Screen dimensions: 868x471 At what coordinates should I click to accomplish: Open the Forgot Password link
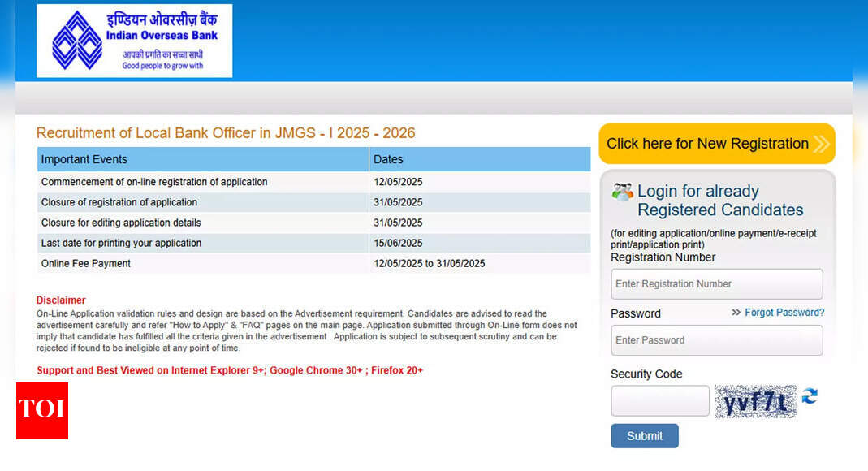point(784,313)
